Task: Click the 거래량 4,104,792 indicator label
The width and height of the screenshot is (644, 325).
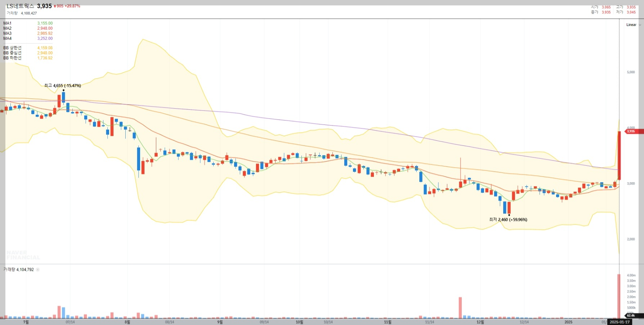Action: click(19, 269)
